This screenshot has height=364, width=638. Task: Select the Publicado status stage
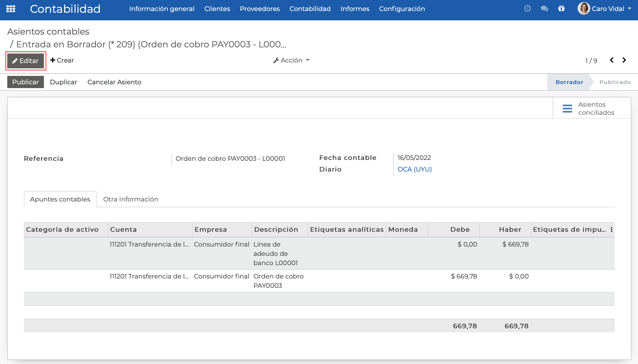point(615,82)
